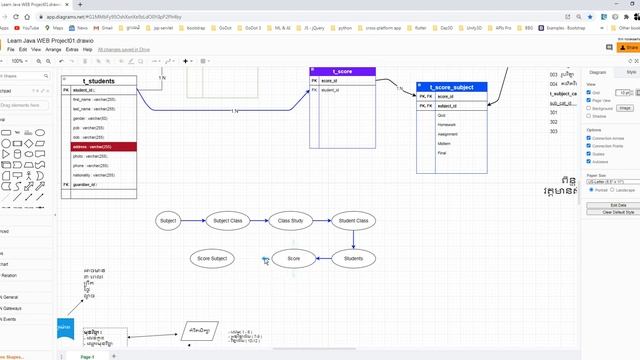Open the File menu
Viewport: 640px width, 360px height.
(x=11, y=49)
